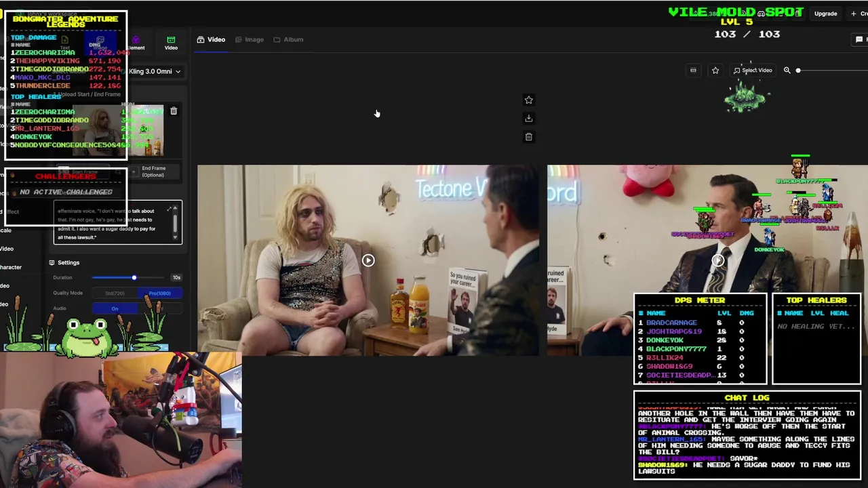Click THEHAPPYVIKING in Top Damage list

coord(47,60)
